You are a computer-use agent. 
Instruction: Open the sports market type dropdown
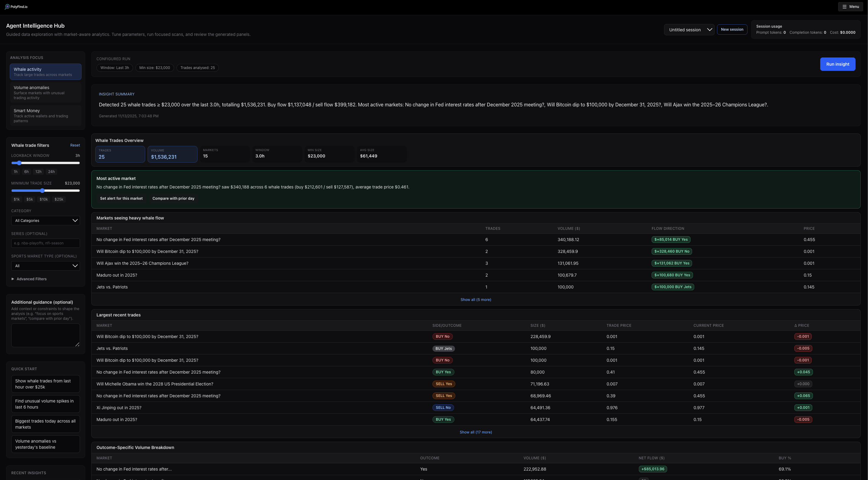45,266
